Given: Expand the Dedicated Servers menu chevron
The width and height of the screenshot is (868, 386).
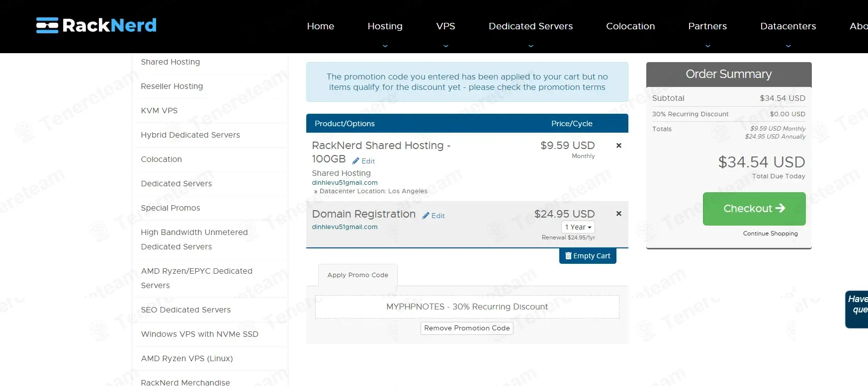Looking at the screenshot, I should coord(530,46).
